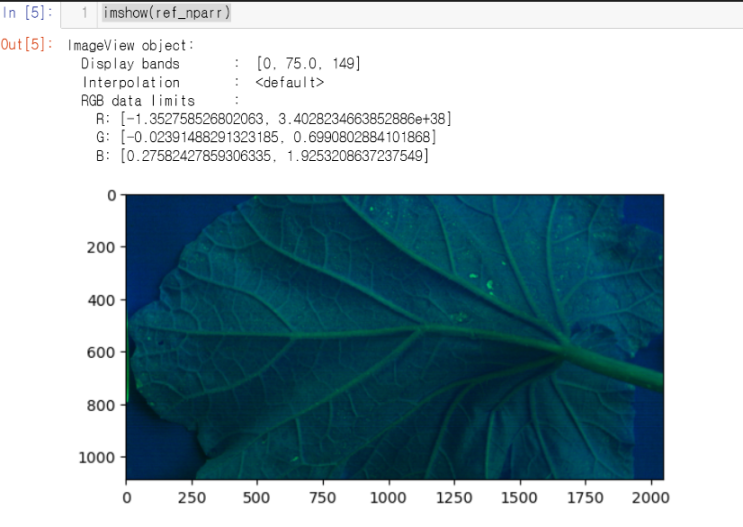Click the x-axis tick label 1500
Viewport: 743px width, 527px height.
[x=519, y=498]
